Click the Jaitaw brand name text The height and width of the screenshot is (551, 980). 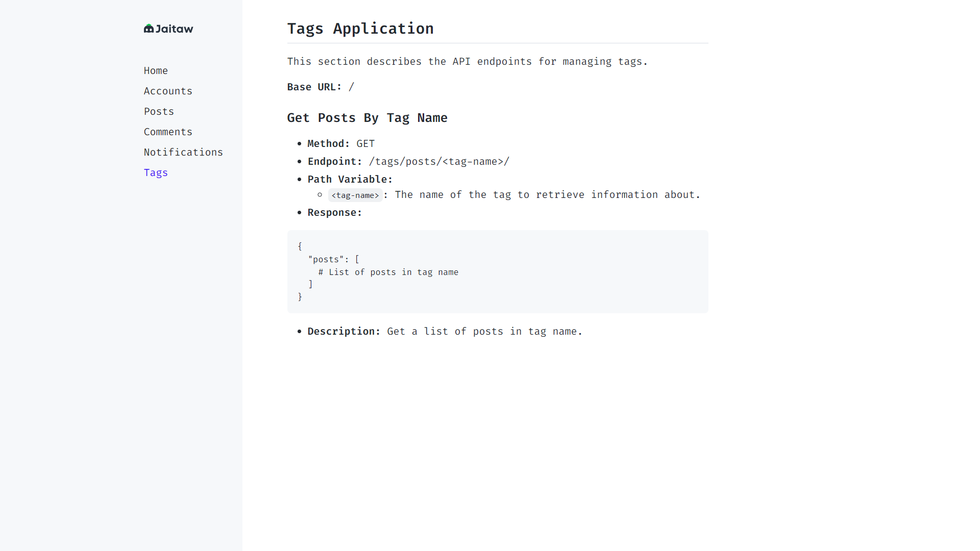(174, 29)
